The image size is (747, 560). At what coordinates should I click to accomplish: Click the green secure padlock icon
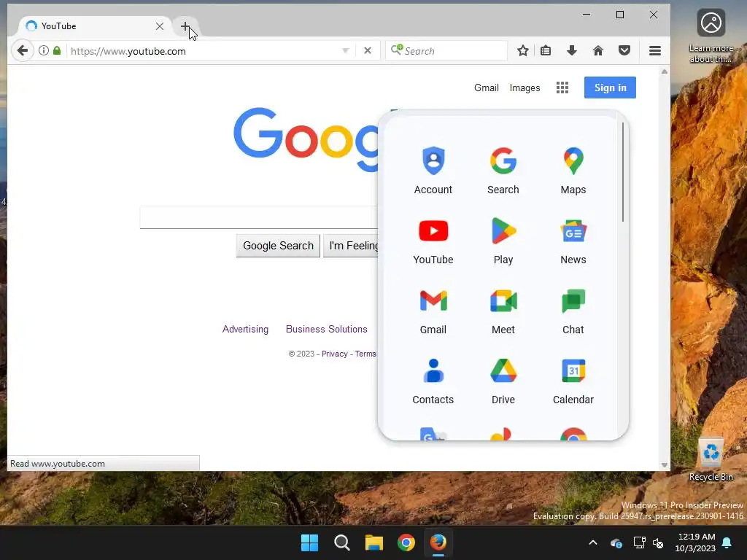[x=57, y=50]
